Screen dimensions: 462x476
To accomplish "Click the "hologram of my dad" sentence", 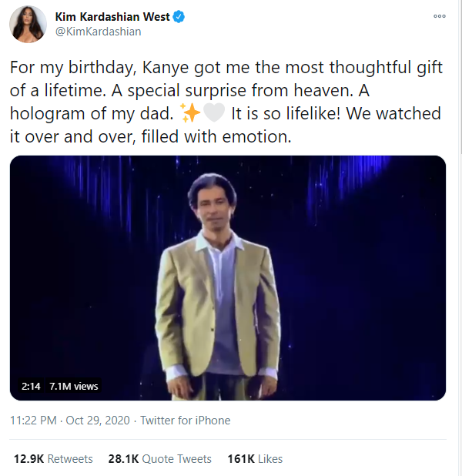I will 92,114.
